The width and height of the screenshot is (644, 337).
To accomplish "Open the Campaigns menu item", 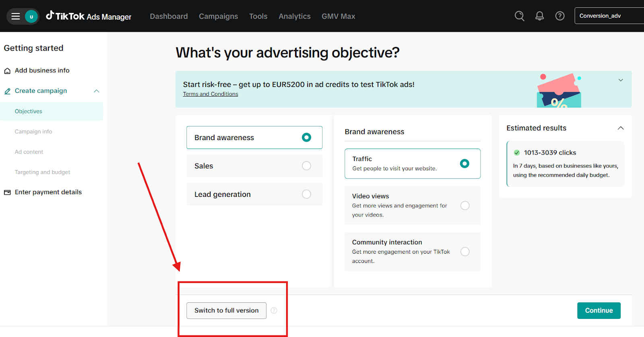I will pyautogui.click(x=218, y=16).
